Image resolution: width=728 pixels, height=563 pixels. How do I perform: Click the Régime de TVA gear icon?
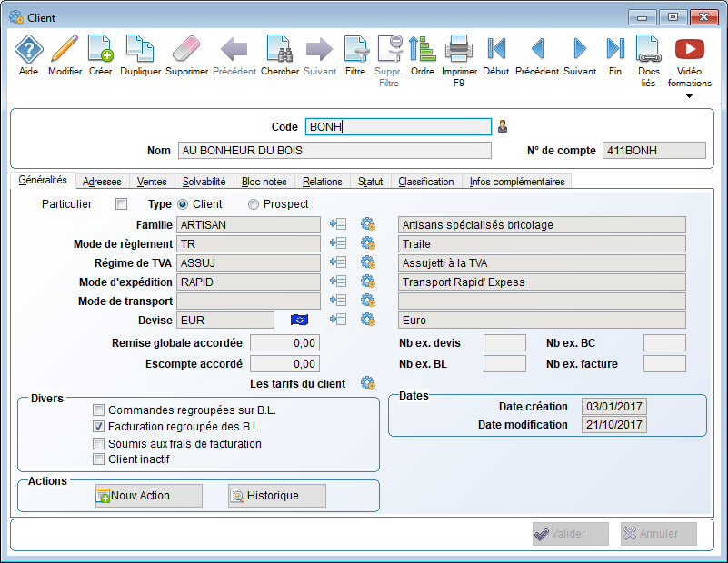(x=368, y=262)
